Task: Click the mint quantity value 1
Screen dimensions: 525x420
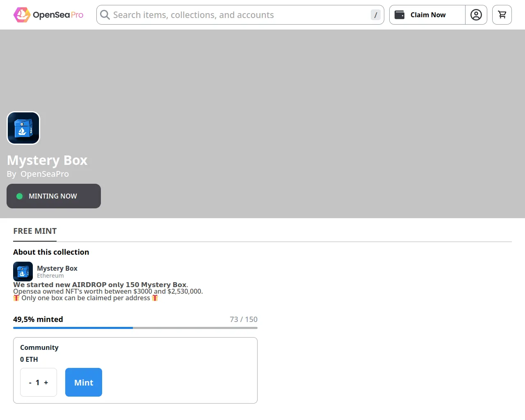Action: pos(38,383)
